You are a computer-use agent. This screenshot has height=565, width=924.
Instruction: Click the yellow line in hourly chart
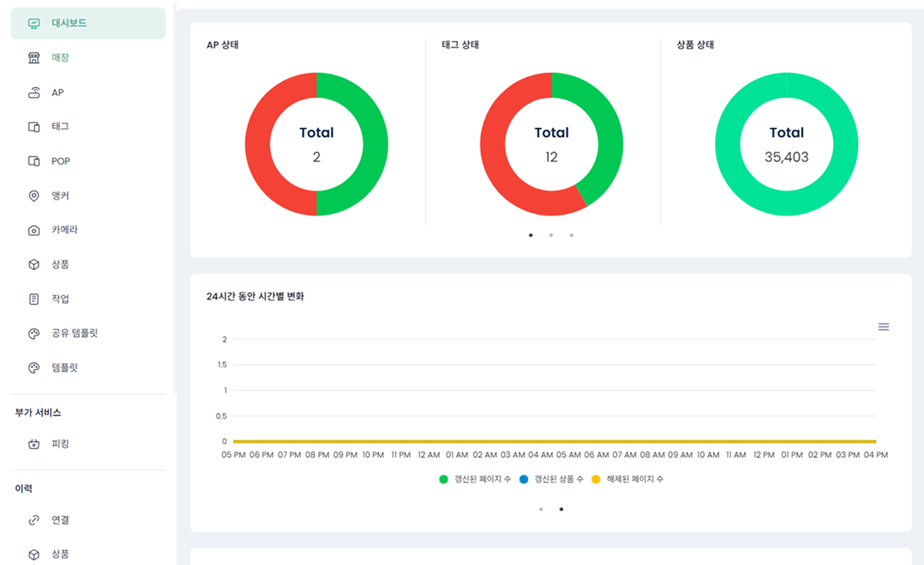554,442
